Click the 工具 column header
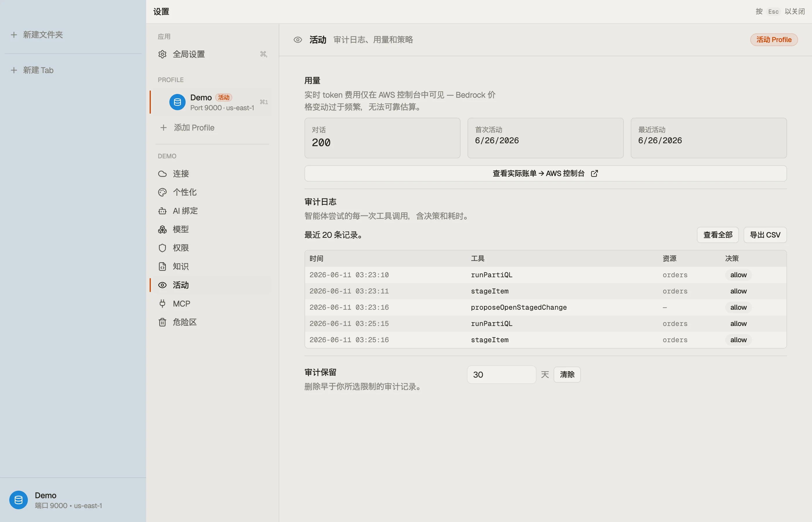Image resolution: width=812 pixels, height=522 pixels. pyautogui.click(x=478, y=259)
